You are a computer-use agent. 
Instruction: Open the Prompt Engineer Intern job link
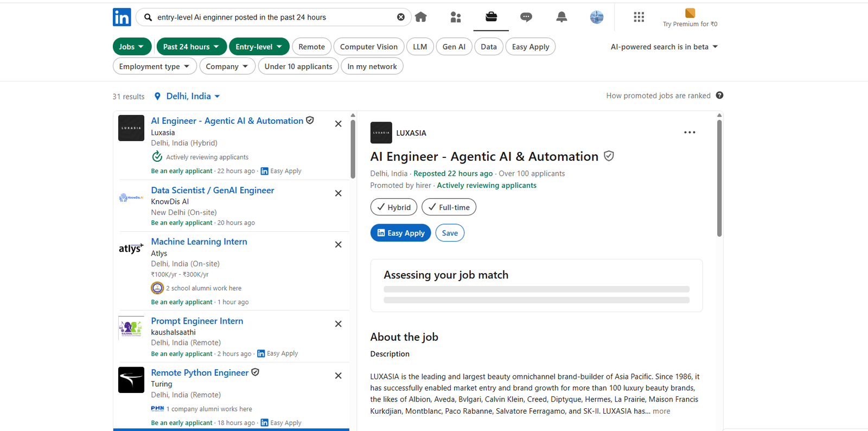pos(197,321)
